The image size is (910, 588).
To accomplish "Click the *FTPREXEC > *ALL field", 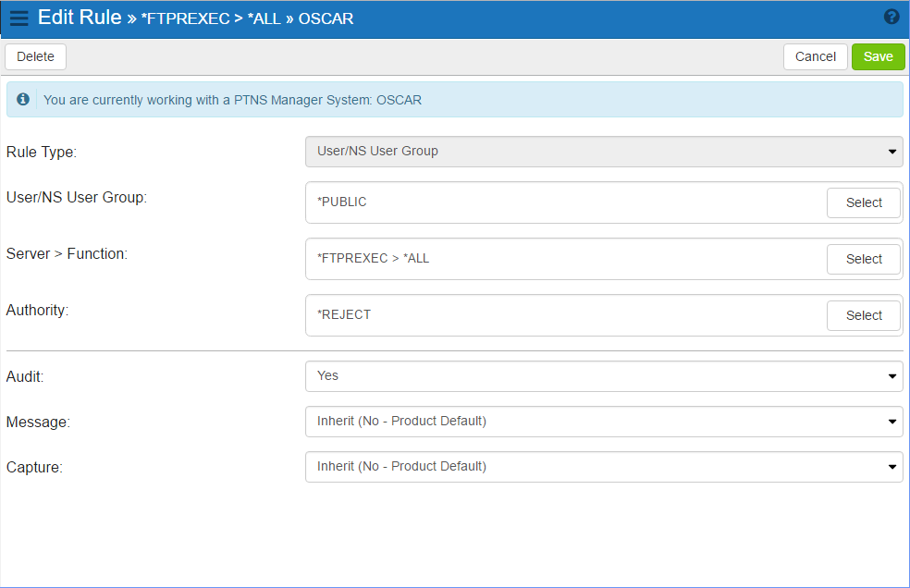I will (x=566, y=258).
